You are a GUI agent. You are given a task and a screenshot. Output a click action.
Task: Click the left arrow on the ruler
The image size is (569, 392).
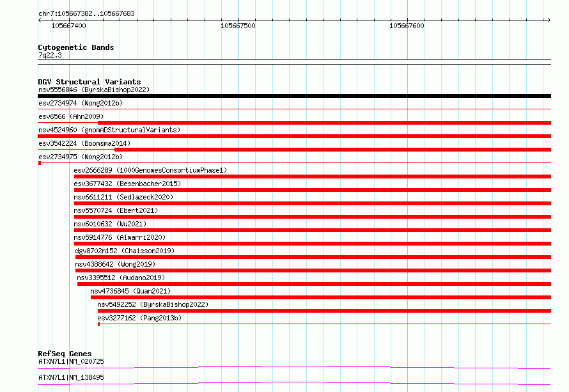[x=40, y=20]
